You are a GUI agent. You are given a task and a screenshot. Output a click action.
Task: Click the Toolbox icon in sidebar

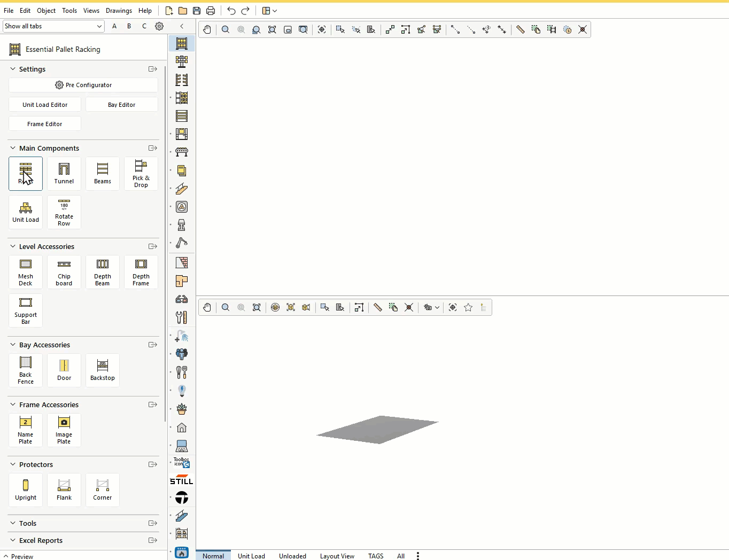click(x=182, y=462)
